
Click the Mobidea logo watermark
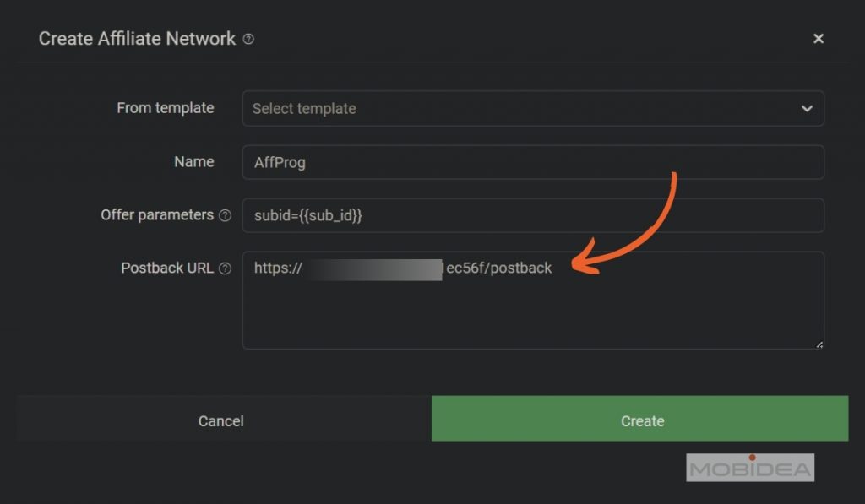click(750, 468)
